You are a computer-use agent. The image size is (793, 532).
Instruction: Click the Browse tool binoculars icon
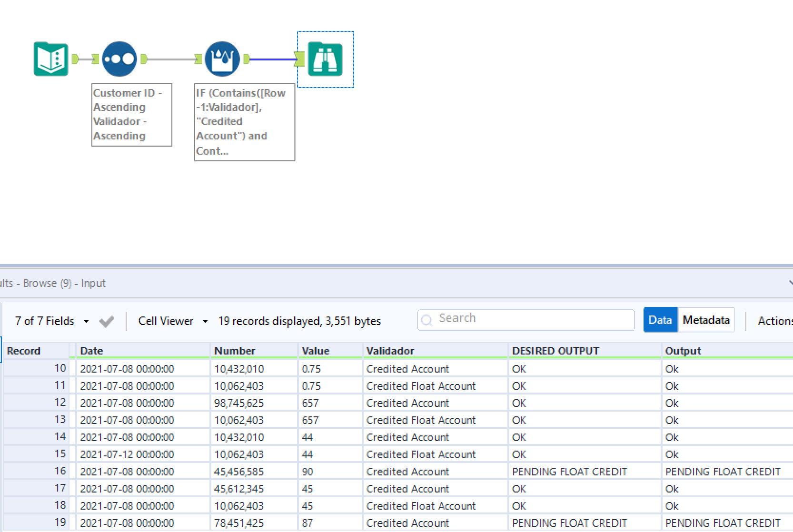tap(325, 59)
